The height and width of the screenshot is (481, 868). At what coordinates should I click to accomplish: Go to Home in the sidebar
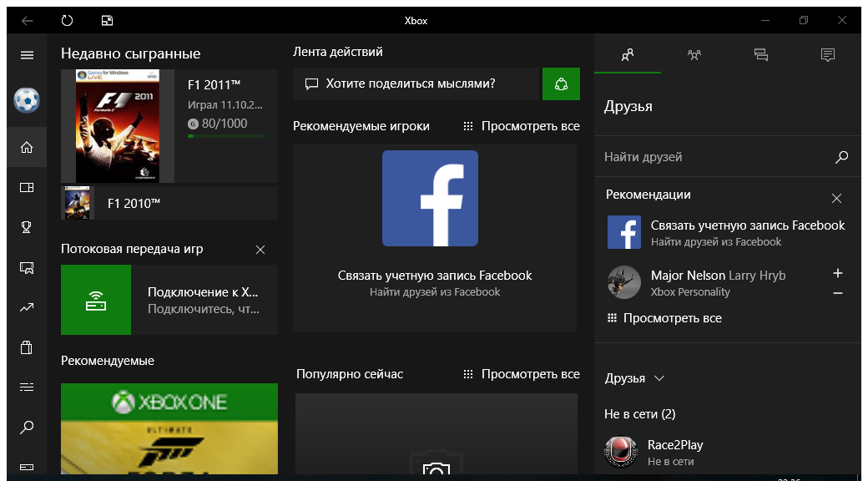click(x=27, y=148)
